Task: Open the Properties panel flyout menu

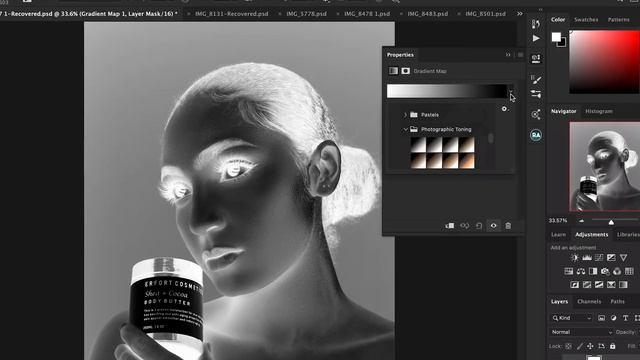Action: point(520,55)
